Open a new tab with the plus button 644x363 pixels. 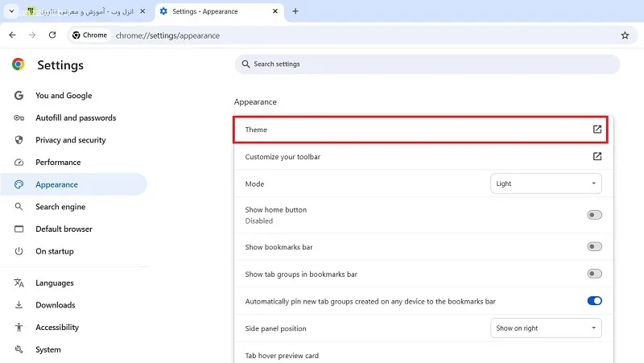[x=295, y=11]
